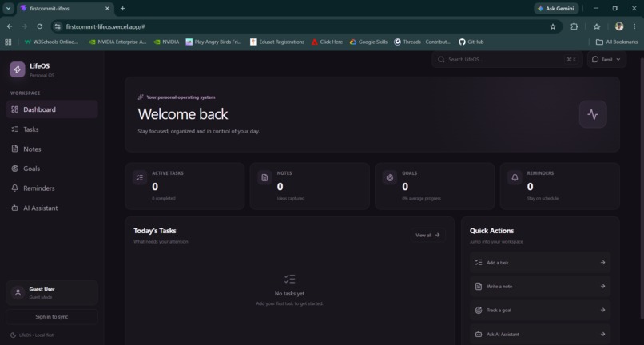This screenshot has height=345, width=644.
Task: Click the Write a note quick action
Action: pyautogui.click(x=540, y=286)
